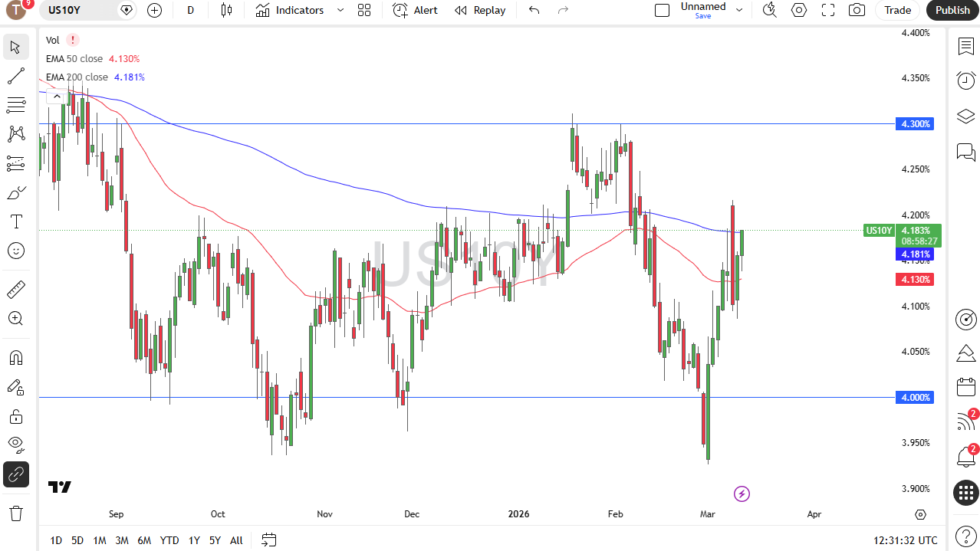Open the target screener icon in sidebar
980x551 pixels.
tap(965, 319)
